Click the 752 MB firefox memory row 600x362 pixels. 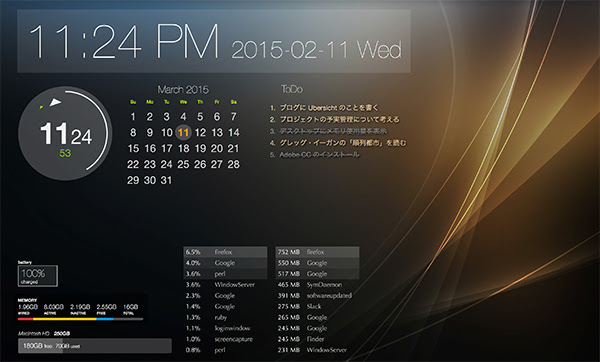(317, 252)
